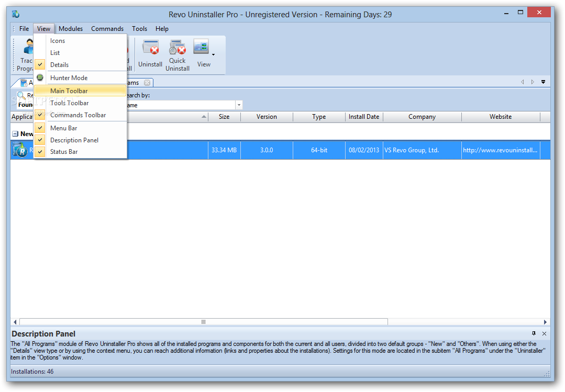Screen dimensions: 565x392
Task: Sort by the Type column
Action: 319,117
